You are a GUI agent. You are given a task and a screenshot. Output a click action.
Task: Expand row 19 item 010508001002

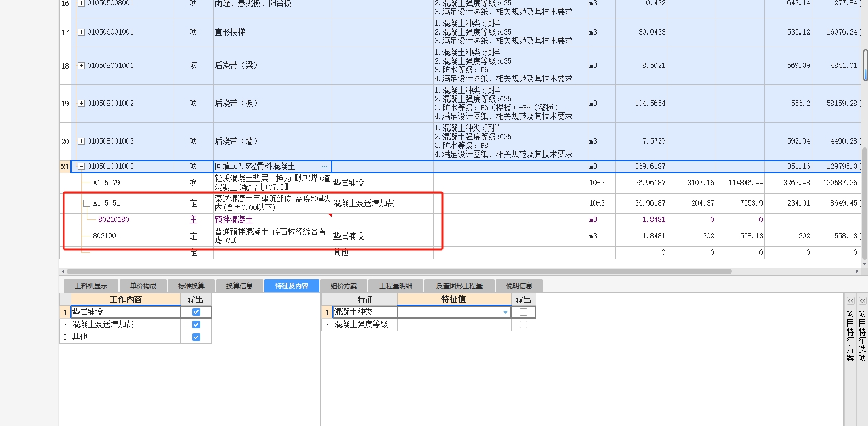pyautogui.click(x=81, y=104)
